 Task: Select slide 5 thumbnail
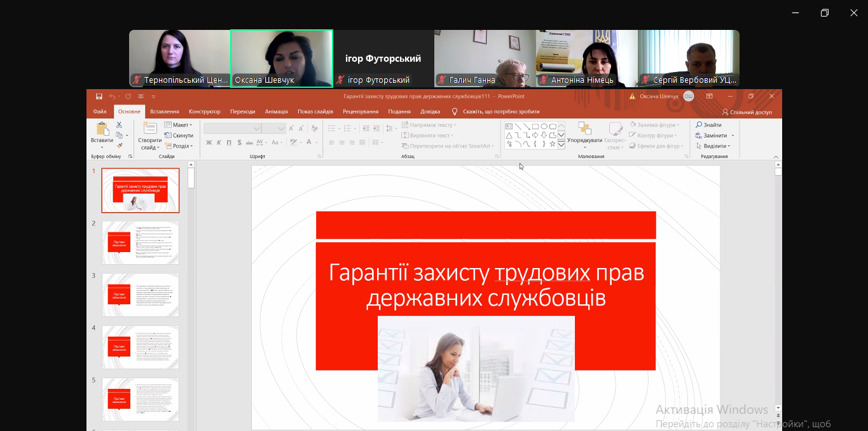point(141,399)
